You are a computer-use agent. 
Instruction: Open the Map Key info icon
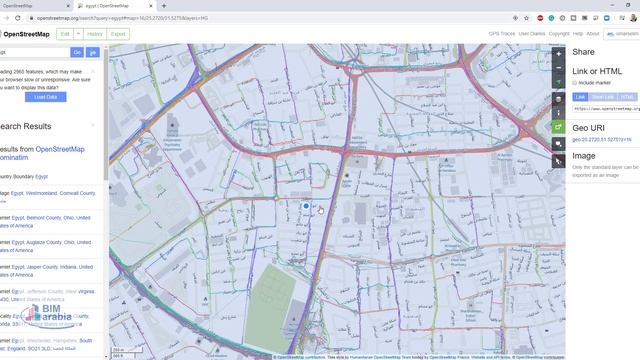[559, 113]
